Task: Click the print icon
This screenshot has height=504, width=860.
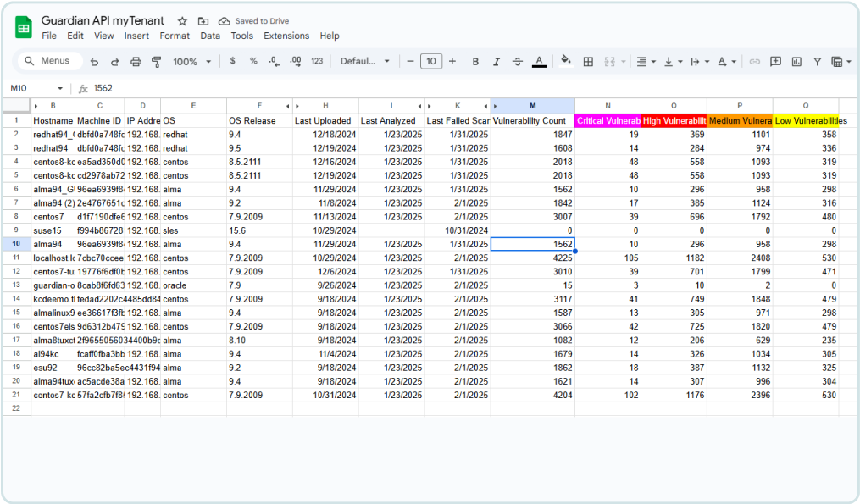Action: 136,62
